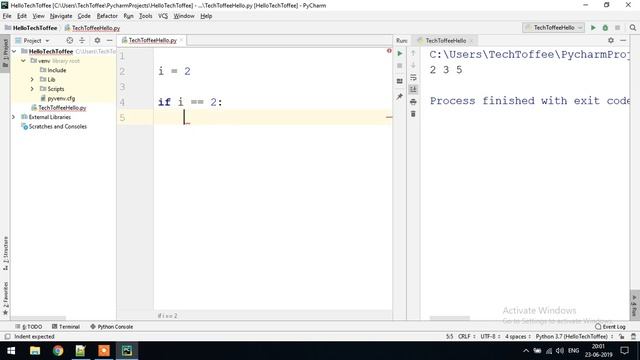Open Search Everywhere magnifier icon
The width and height of the screenshot is (640, 360).
click(x=633, y=28)
